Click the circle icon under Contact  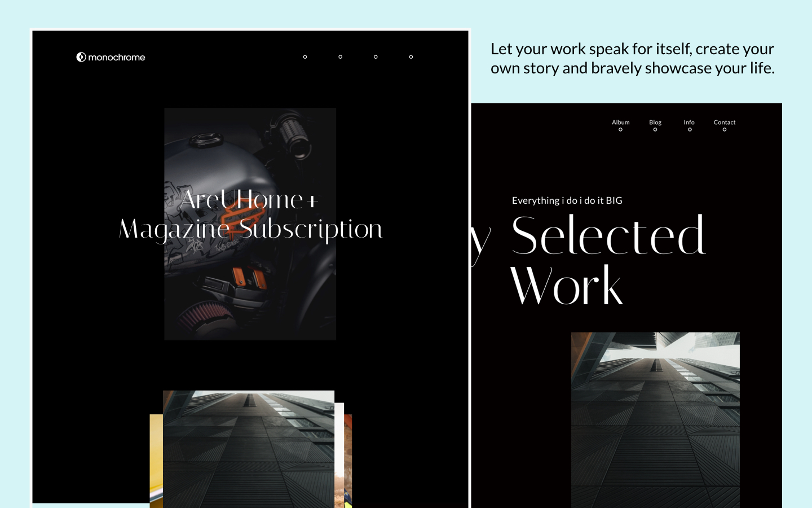tap(725, 130)
